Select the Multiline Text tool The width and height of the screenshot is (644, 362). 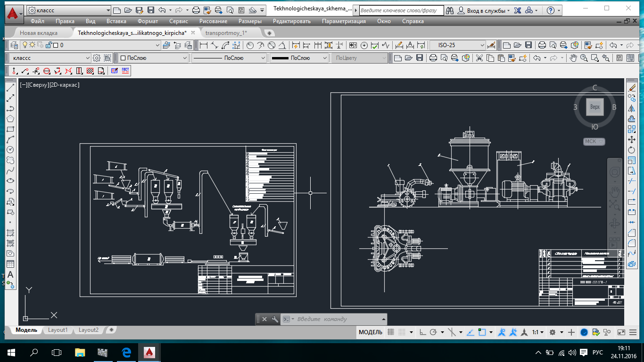tap(10, 274)
